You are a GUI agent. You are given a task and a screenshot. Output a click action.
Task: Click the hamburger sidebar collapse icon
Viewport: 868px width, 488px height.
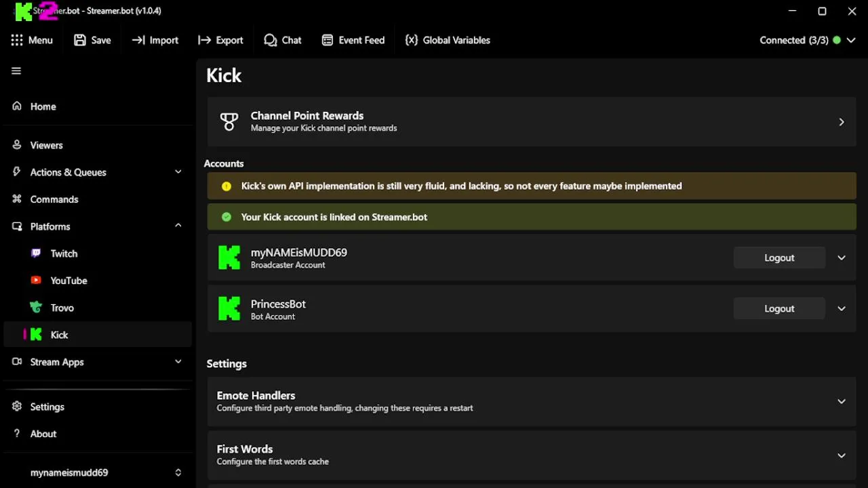point(16,71)
